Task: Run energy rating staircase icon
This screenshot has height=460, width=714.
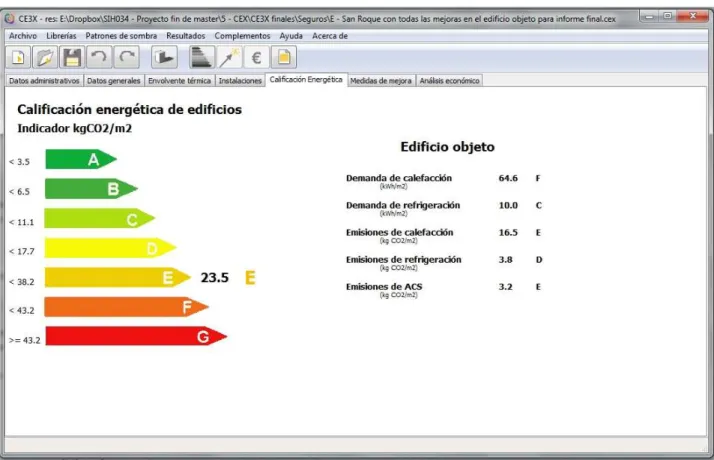Action: (201, 57)
